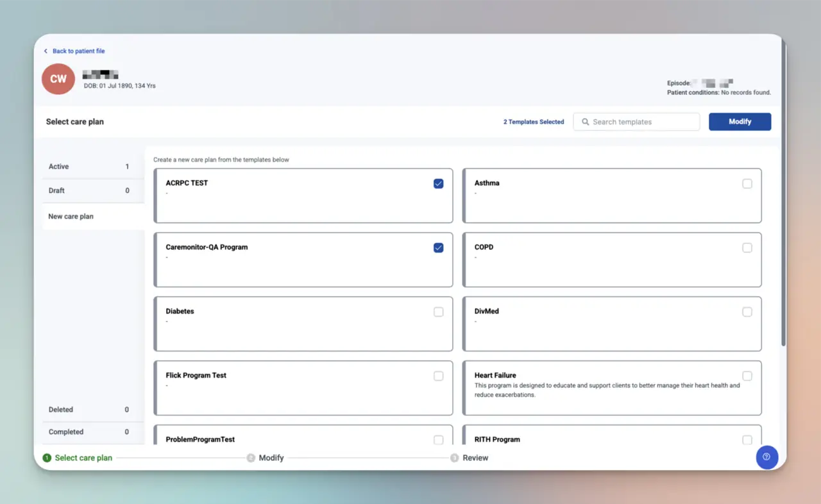Screen dimensions: 821x504
Task: Click the Caremonitor-QA Program card title
Action: point(207,247)
